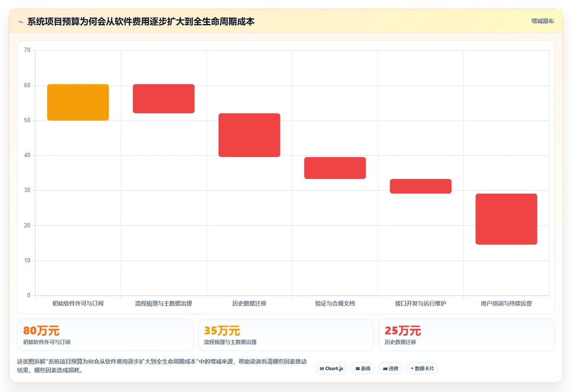Open the 80万元 data card
The image size is (572, 392).
point(105,335)
